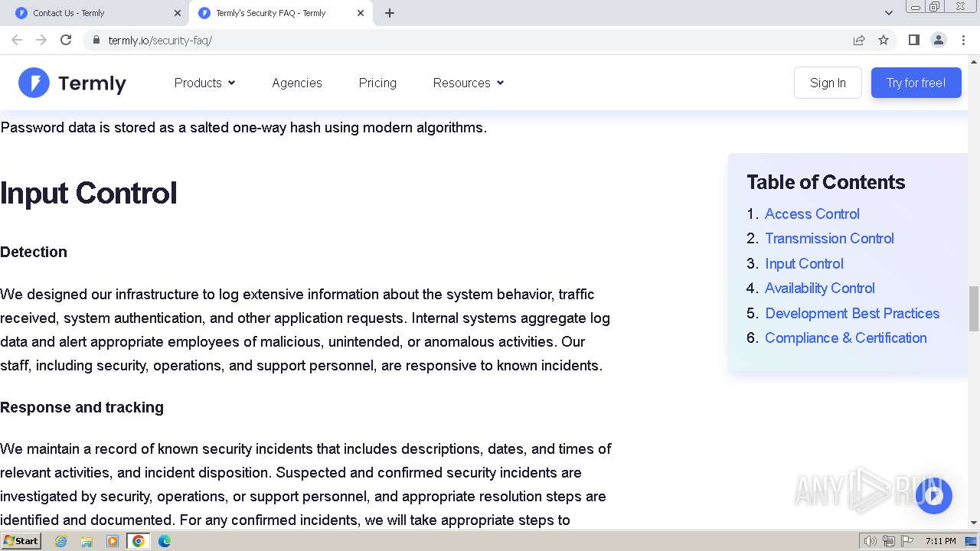Image resolution: width=980 pixels, height=551 pixels.
Task: Switch to the Contact Us - Termly tab
Action: (96, 13)
